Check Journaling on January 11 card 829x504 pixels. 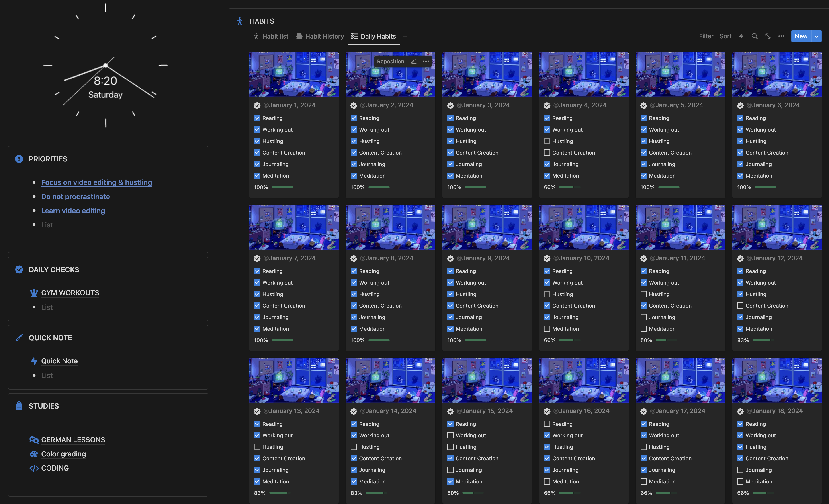(644, 317)
